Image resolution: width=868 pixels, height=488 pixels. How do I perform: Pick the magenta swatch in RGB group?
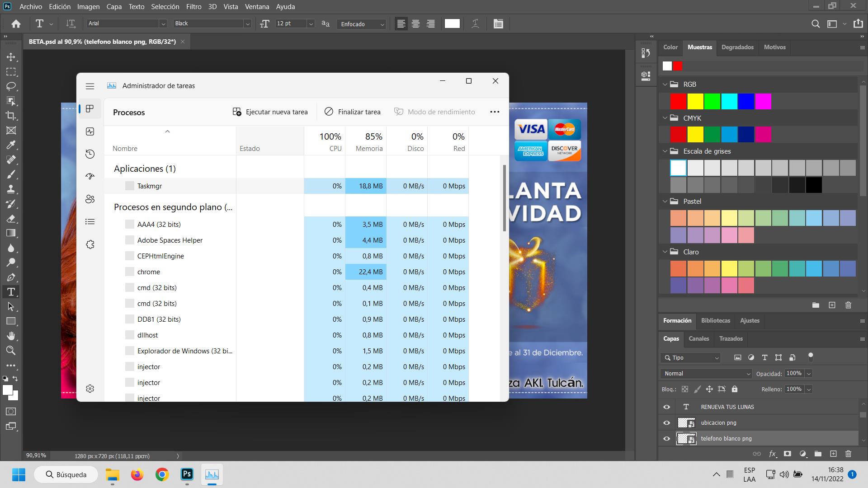(x=763, y=102)
